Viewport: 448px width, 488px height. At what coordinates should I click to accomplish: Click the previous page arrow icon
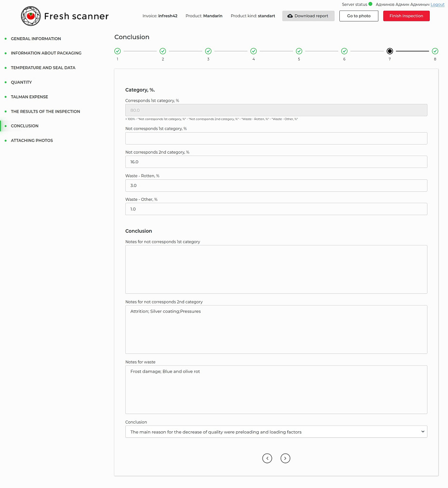[x=267, y=458]
